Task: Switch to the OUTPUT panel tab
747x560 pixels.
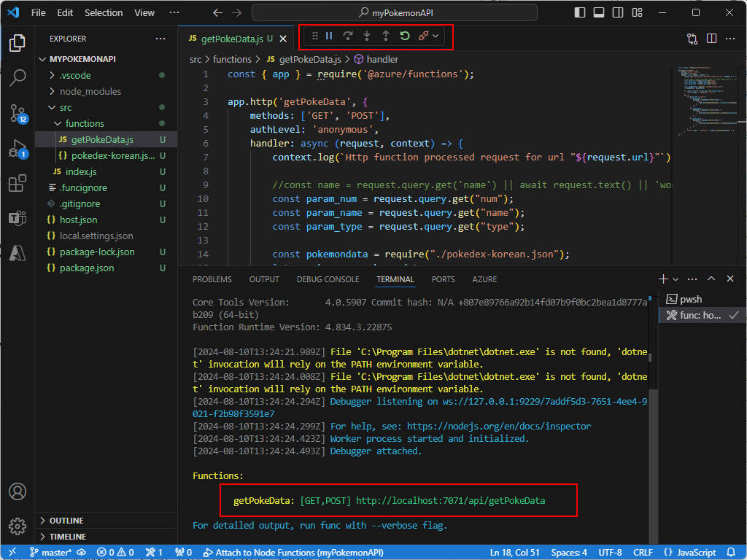Action: click(x=264, y=279)
